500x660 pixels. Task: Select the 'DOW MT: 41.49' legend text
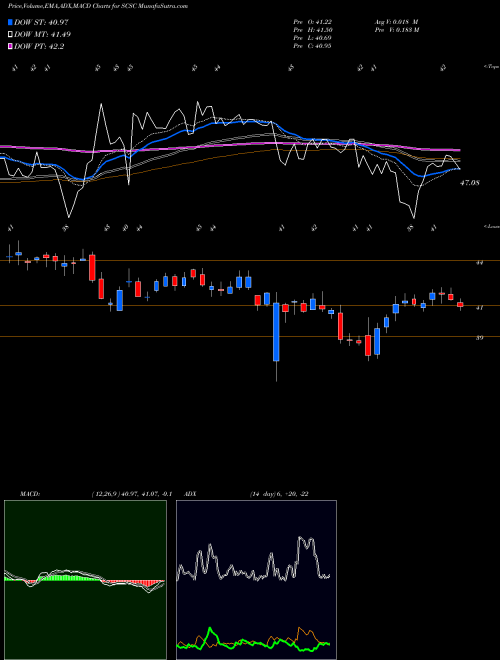[43, 35]
